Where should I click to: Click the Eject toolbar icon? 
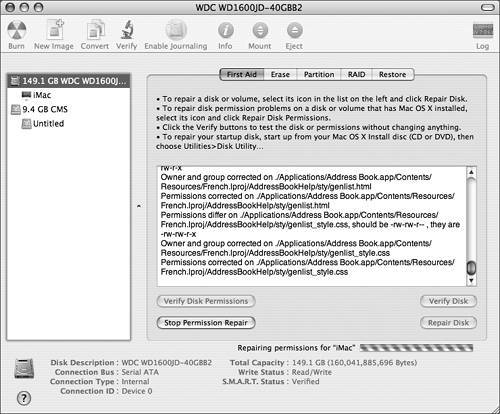pyautogui.click(x=295, y=31)
